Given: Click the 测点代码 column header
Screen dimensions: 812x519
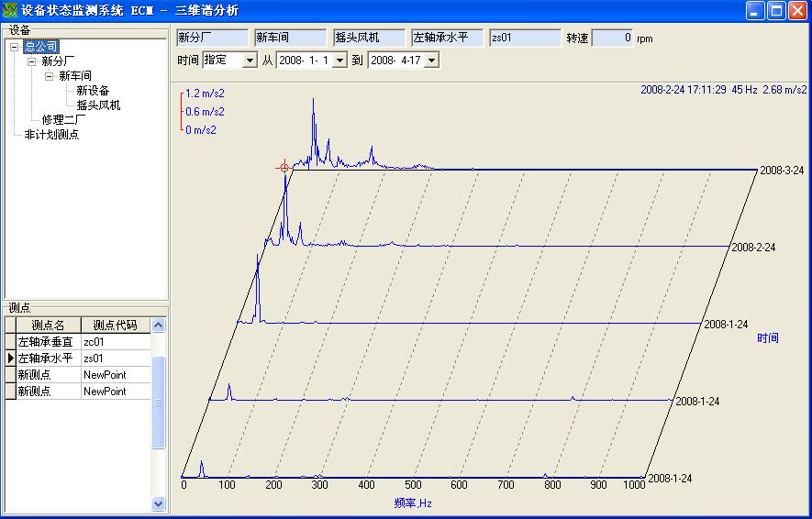Looking at the screenshot, I should coord(115,326).
